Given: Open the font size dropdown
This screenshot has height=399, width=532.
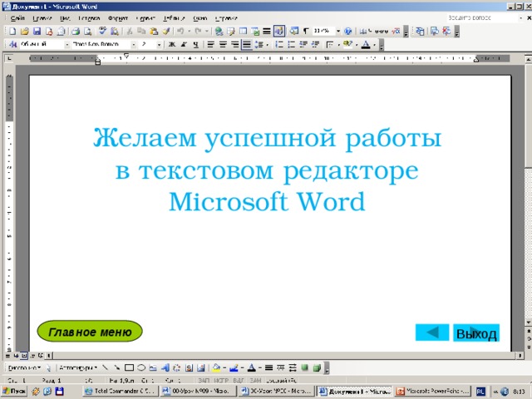Looking at the screenshot, I should pyautogui.click(x=159, y=44).
